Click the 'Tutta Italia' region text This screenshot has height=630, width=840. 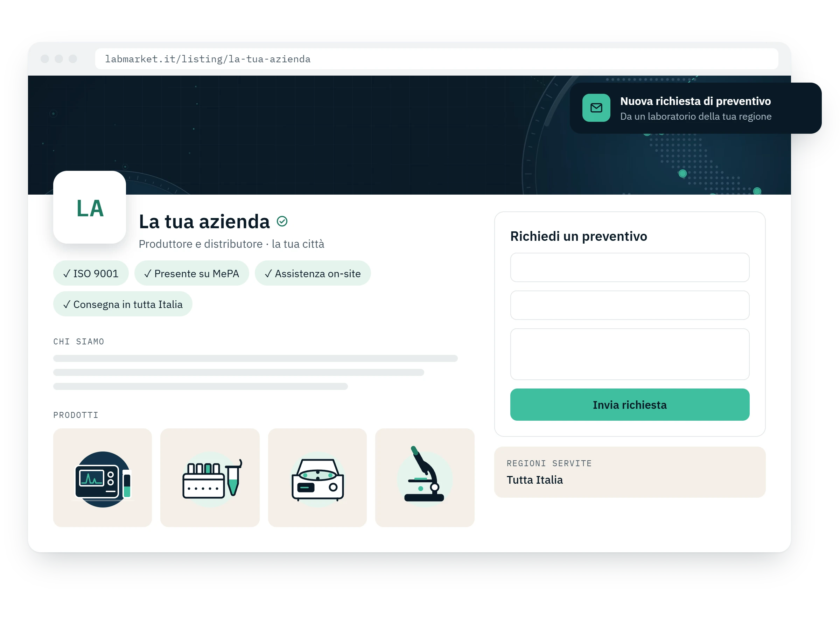535,480
